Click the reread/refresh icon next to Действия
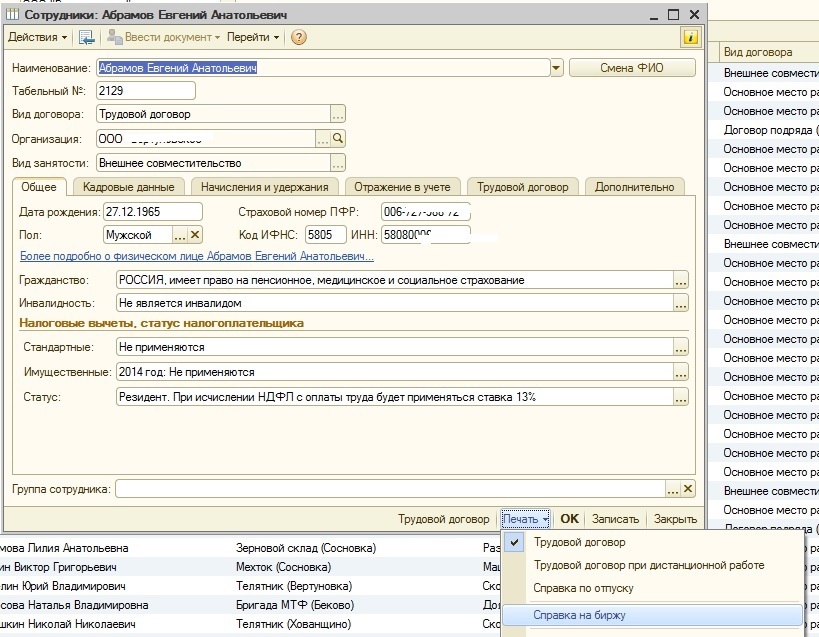 click(86, 37)
